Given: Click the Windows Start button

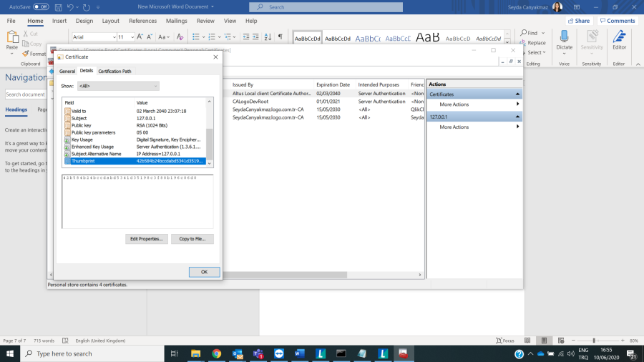Looking at the screenshot, I should coord(10,354).
